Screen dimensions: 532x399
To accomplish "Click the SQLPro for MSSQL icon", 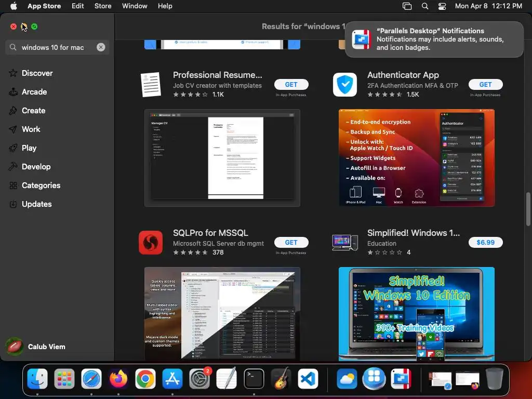I will pyautogui.click(x=151, y=243).
